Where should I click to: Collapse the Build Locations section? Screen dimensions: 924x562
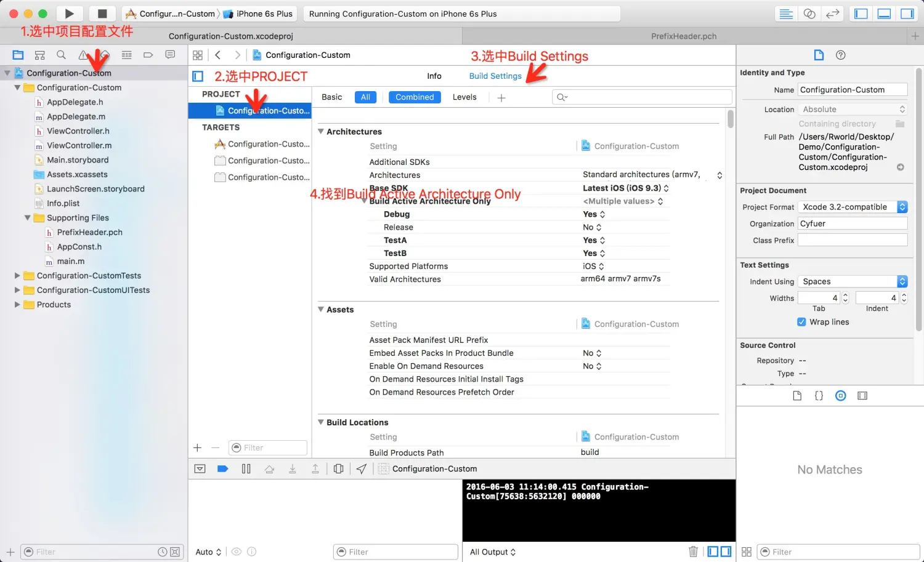(321, 422)
